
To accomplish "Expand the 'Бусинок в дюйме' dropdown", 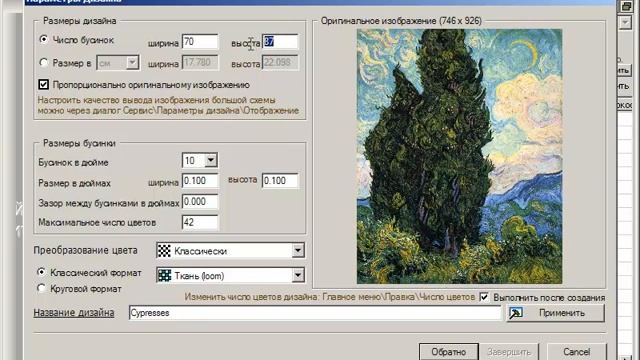I will click(x=211, y=160).
